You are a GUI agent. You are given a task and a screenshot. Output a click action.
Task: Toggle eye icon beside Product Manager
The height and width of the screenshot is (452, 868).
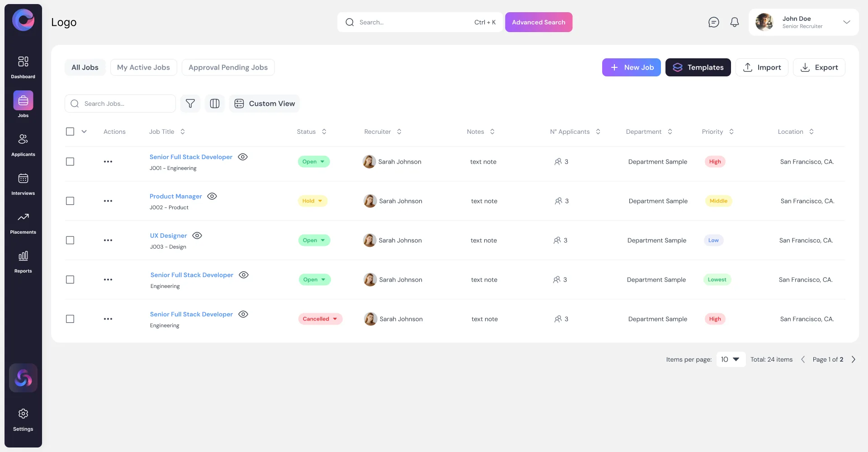pos(212,196)
